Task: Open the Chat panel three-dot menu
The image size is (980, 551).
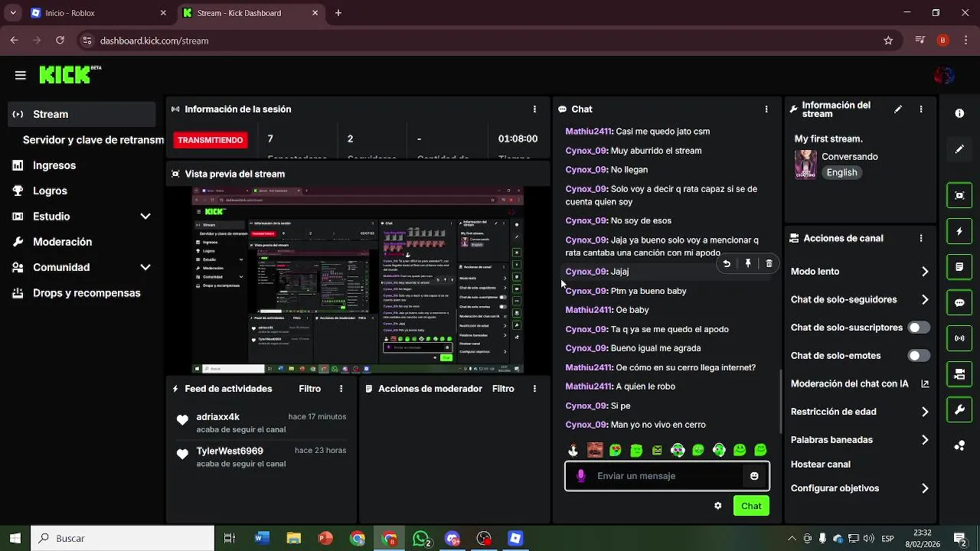Action: click(x=766, y=109)
